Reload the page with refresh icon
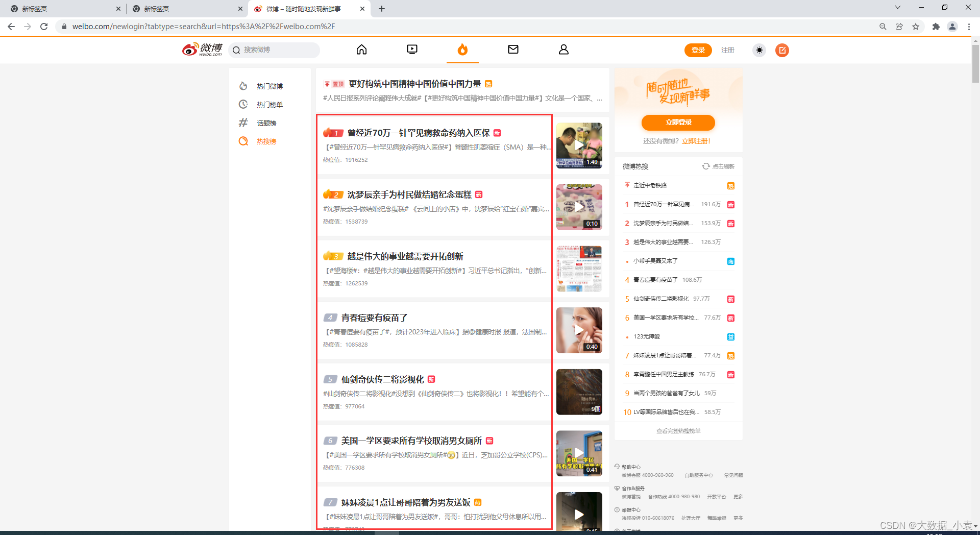 [44, 27]
